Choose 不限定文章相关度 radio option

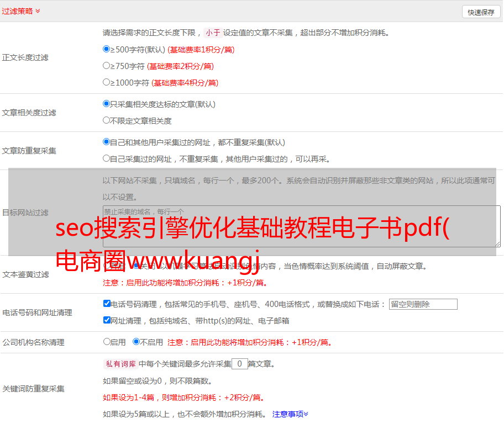coord(106,120)
